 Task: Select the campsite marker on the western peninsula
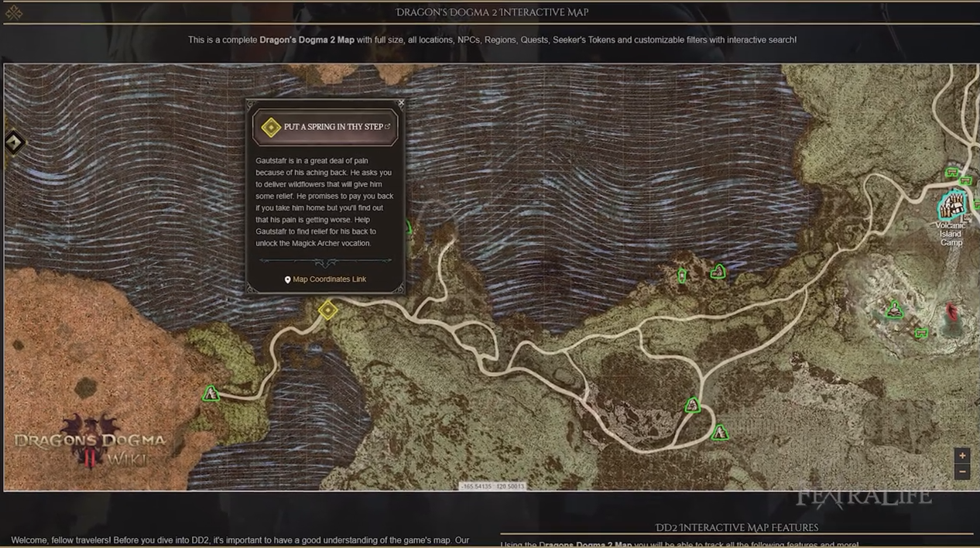point(211,393)
